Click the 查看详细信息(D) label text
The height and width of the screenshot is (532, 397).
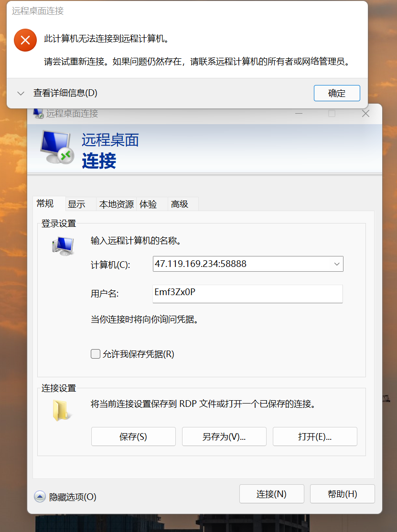point(65,93)
